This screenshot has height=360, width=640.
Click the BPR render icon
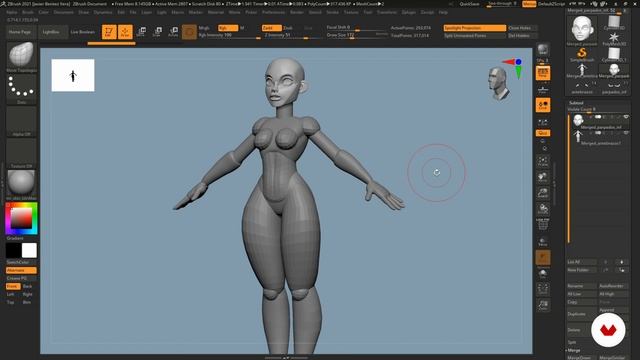pos(542,50)
